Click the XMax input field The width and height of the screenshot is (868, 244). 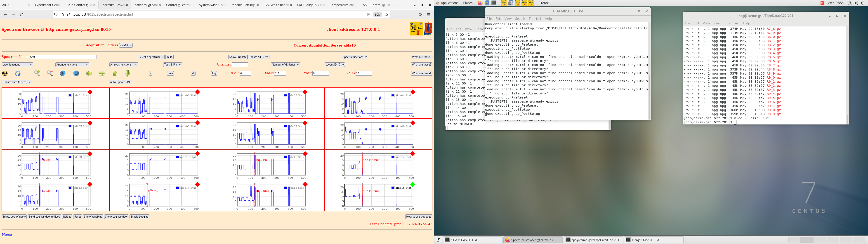(280, 73)
